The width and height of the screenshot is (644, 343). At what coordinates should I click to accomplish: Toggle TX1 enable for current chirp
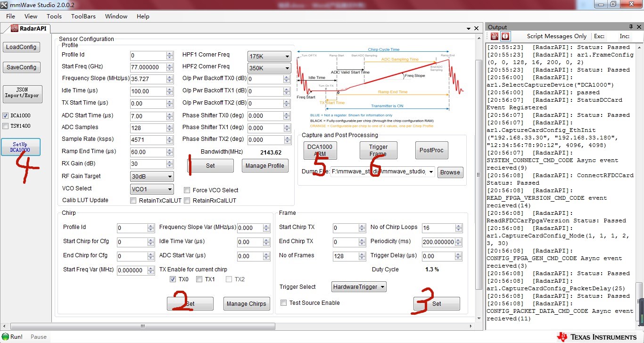click(199, 279)
